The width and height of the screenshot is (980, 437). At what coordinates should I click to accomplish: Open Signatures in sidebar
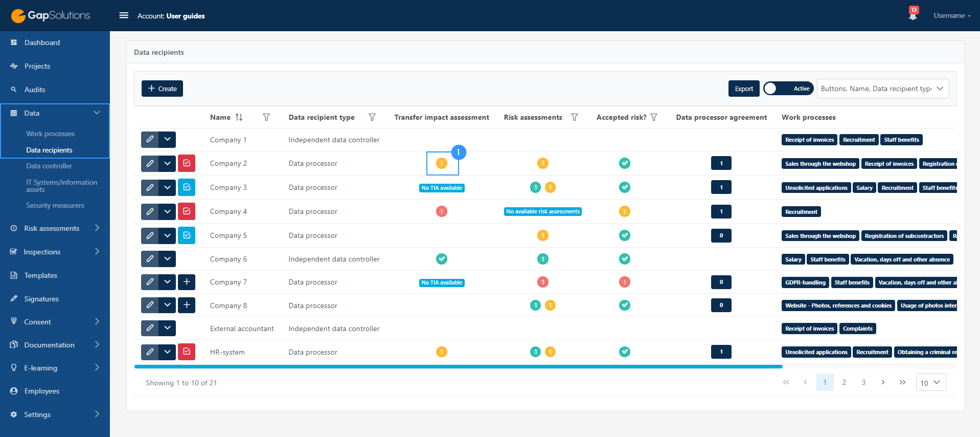41,299
